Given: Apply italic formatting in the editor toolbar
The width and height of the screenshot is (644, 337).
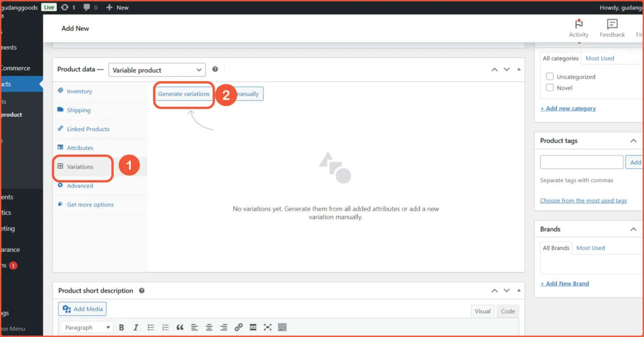Looking at the screenshot, I should coord(136,327).
